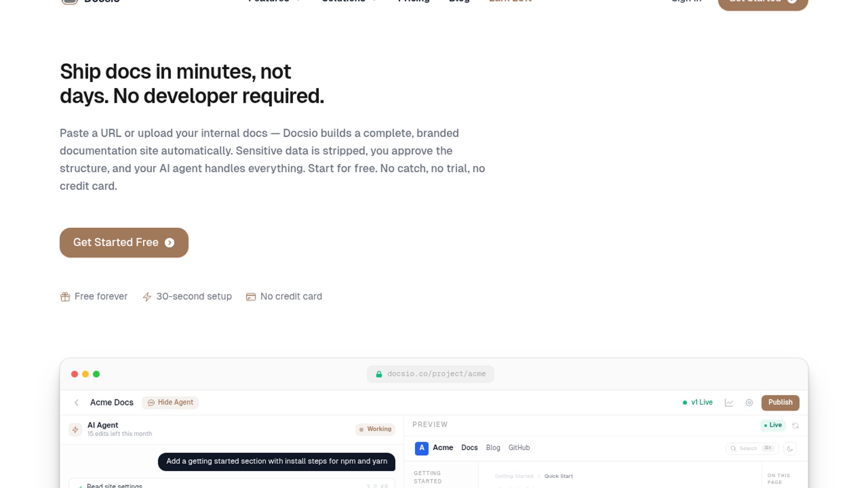This screenshot has height=488, width=868.
Task: Open the Blog tab in preview
Action: pos(493,448)
